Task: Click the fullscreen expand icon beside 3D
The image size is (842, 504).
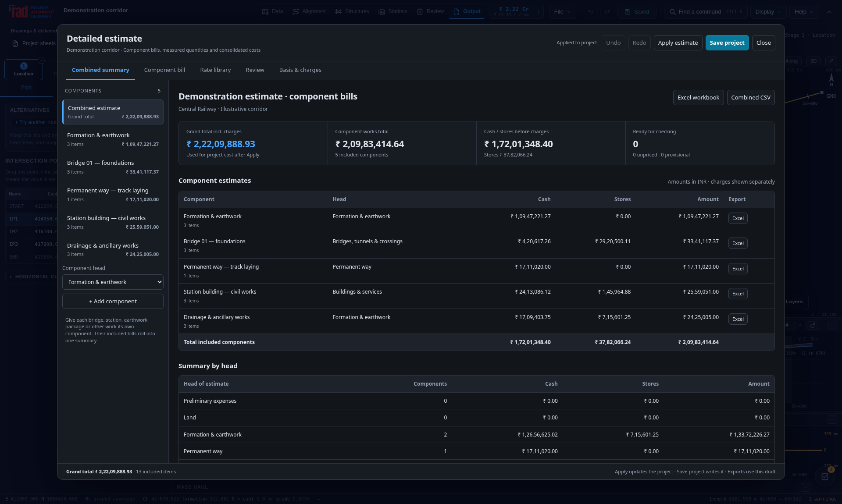Action: 831,61
